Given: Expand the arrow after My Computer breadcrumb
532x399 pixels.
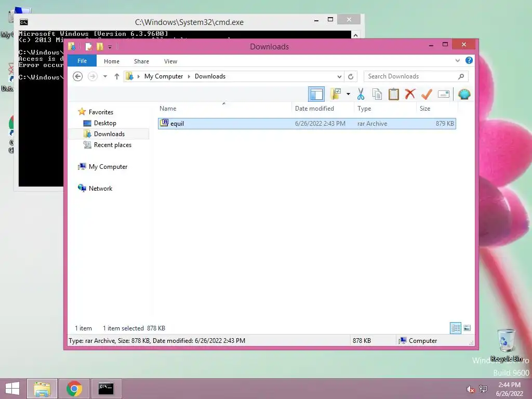Looking at the screenshot, I should pyautogui.click(x=189, y=76).
